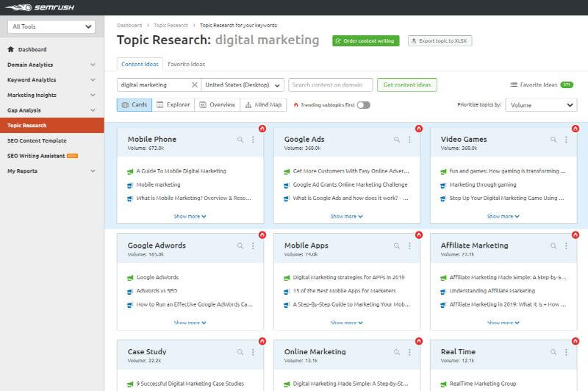Go to Dashboard breadcrumb link
The image size is (588, 391).
pyautogui.click(x=129, y=26)
